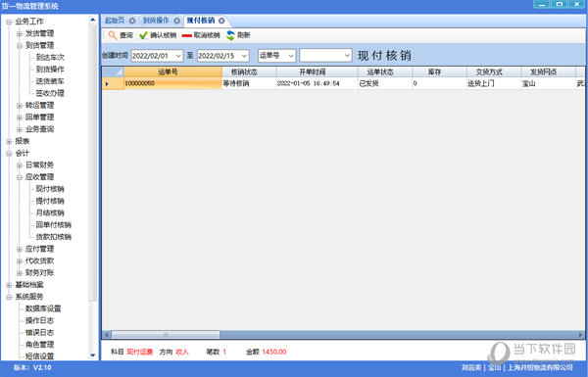Expand the 转运管理 tree node
Viewport: 588px width, 377px height.
(20, 106)
